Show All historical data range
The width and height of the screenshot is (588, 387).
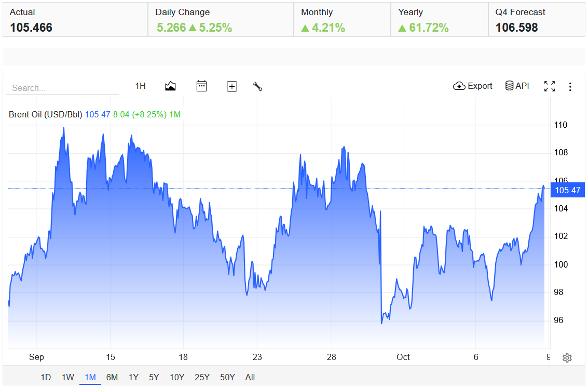[x=250, y=377]
